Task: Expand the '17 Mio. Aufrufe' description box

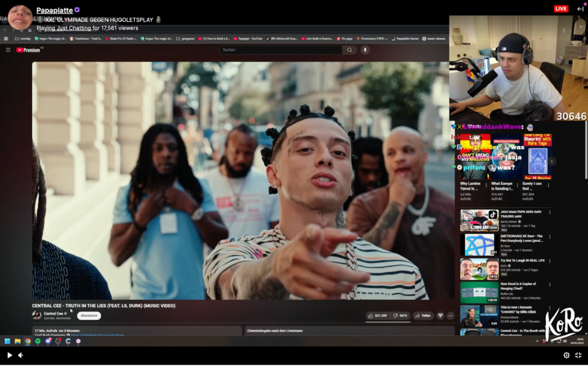Action: click(137, 331)
